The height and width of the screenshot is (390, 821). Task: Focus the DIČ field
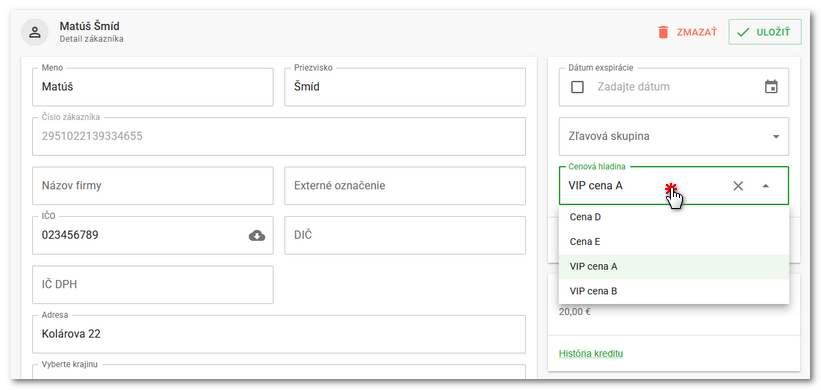coord(405,236)
